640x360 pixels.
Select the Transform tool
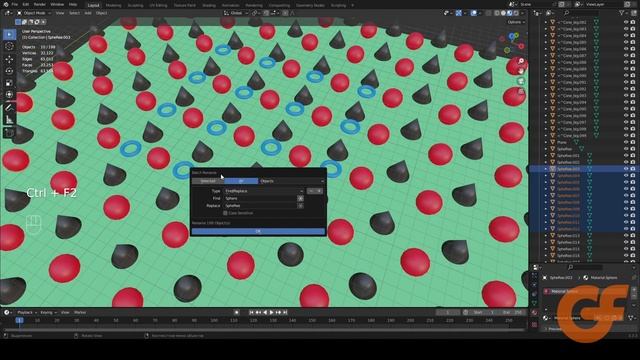9,95
